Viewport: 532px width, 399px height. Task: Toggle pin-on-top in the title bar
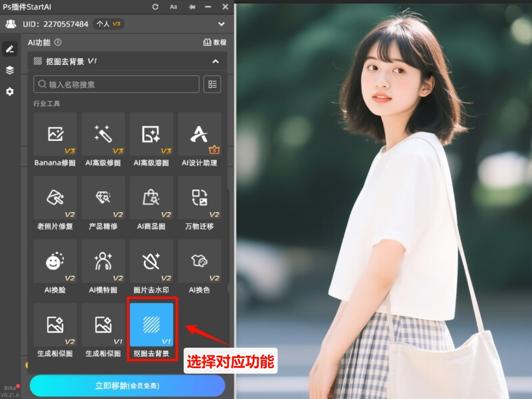coord(192,7)
